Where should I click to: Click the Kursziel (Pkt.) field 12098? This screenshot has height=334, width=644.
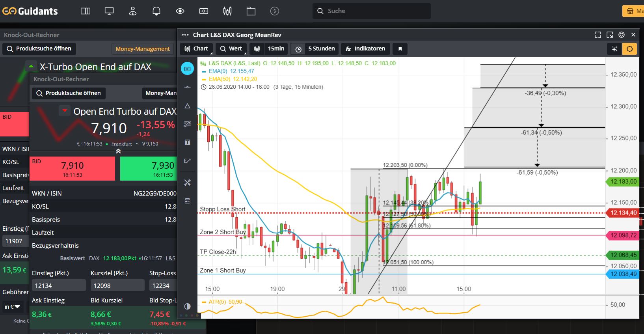[x=117, y=285]
